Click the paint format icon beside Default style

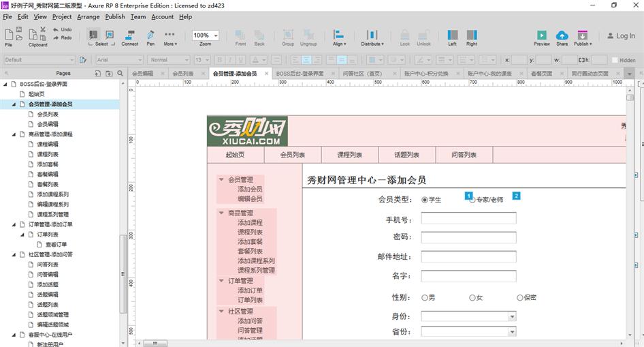83,59
